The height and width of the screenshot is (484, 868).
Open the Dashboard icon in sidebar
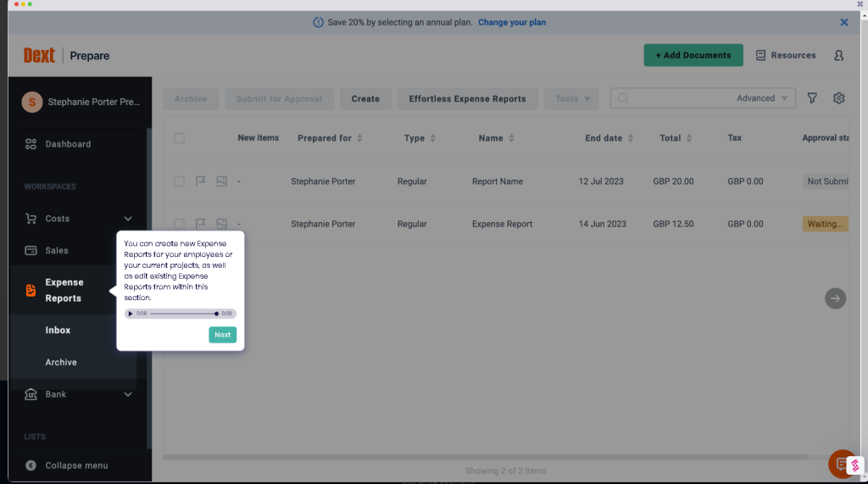point(31,144)
